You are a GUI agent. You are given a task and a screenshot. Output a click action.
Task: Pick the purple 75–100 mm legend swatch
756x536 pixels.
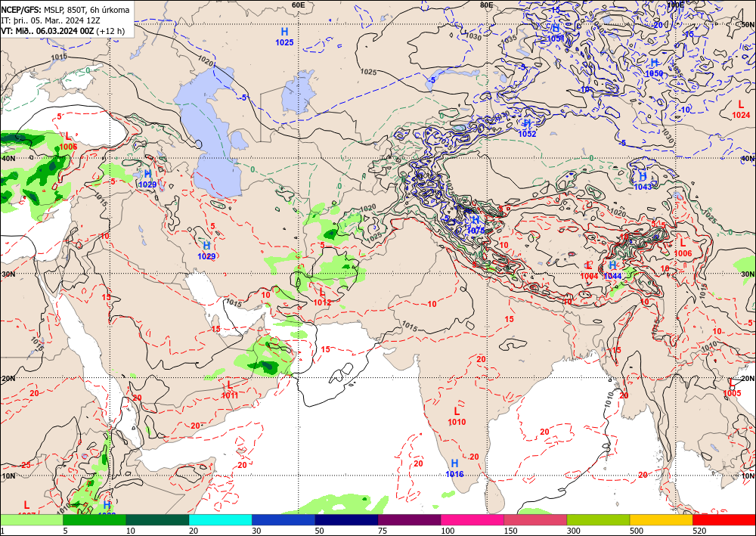click(409, 519)
